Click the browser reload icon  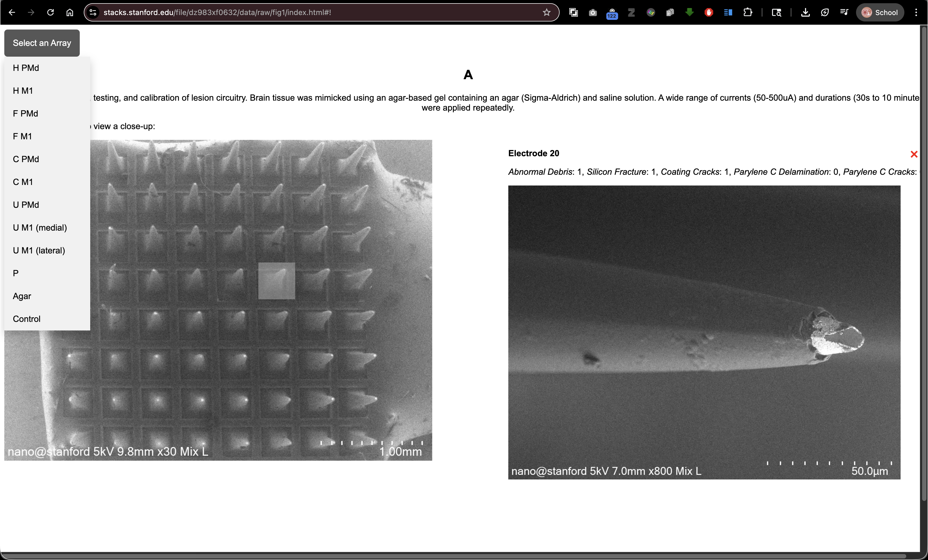(50, 12)
